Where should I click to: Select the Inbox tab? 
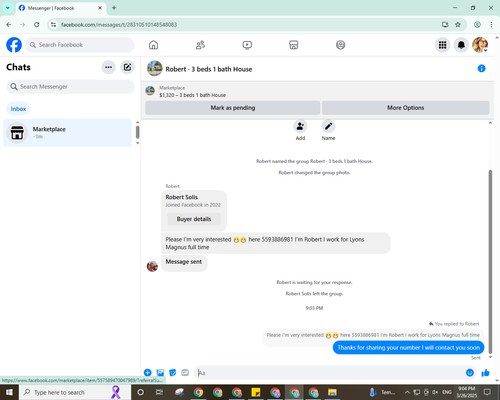(x=18, y=109)
